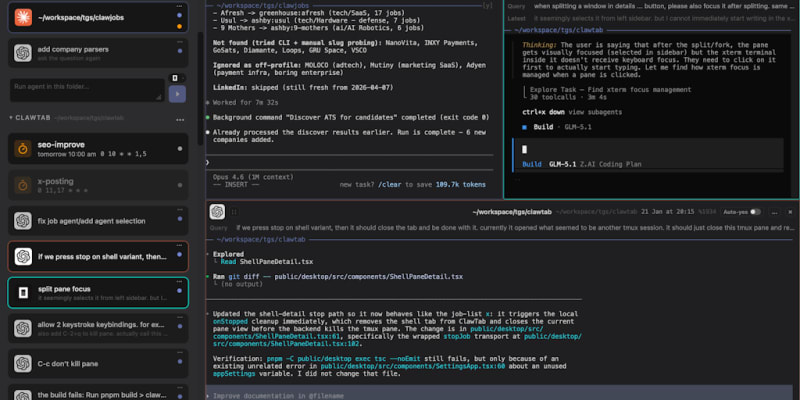Click the OpenAI icon on 'C-c don't kill pane'
Screen dimensions: 800x400
click(24, 362)
